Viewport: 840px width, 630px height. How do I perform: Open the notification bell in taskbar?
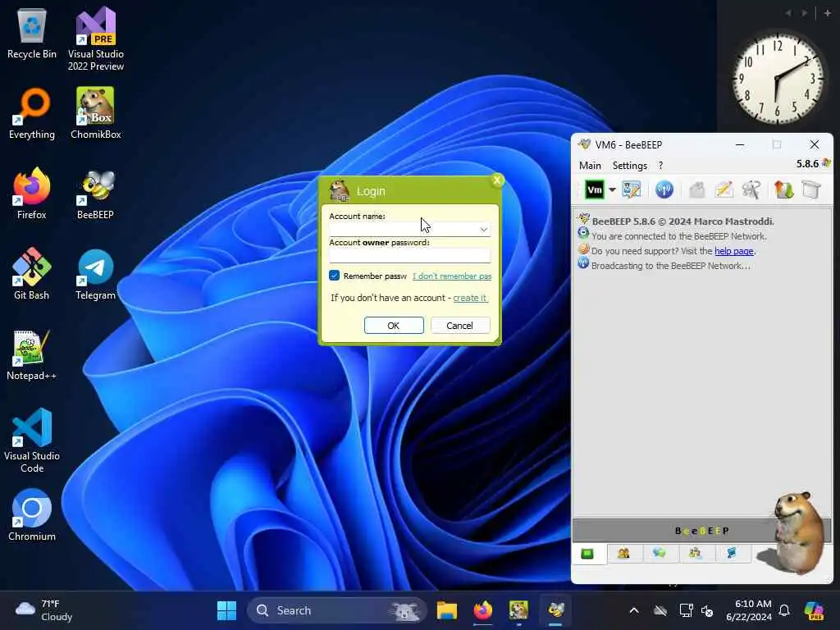(x=784, y=610)
